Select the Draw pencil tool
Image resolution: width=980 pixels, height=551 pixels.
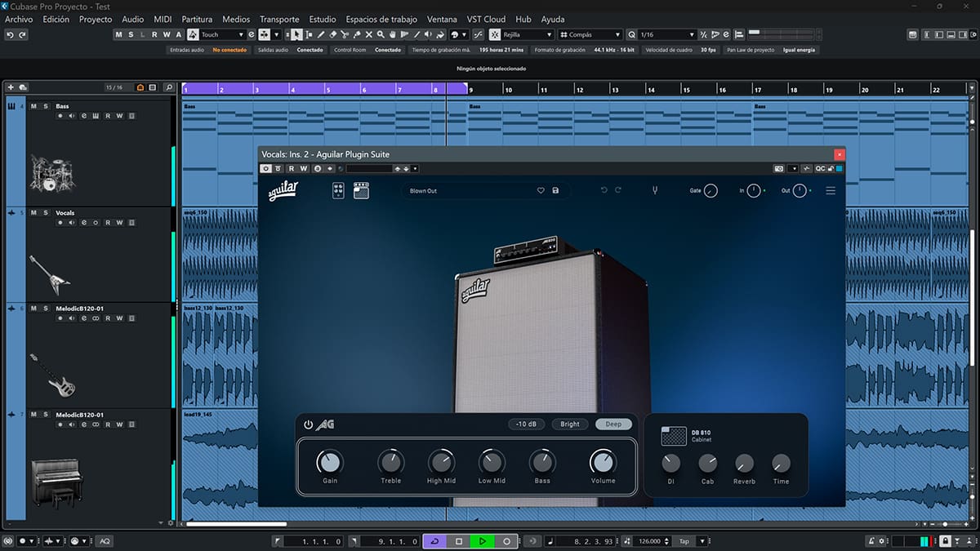(321, 34)
